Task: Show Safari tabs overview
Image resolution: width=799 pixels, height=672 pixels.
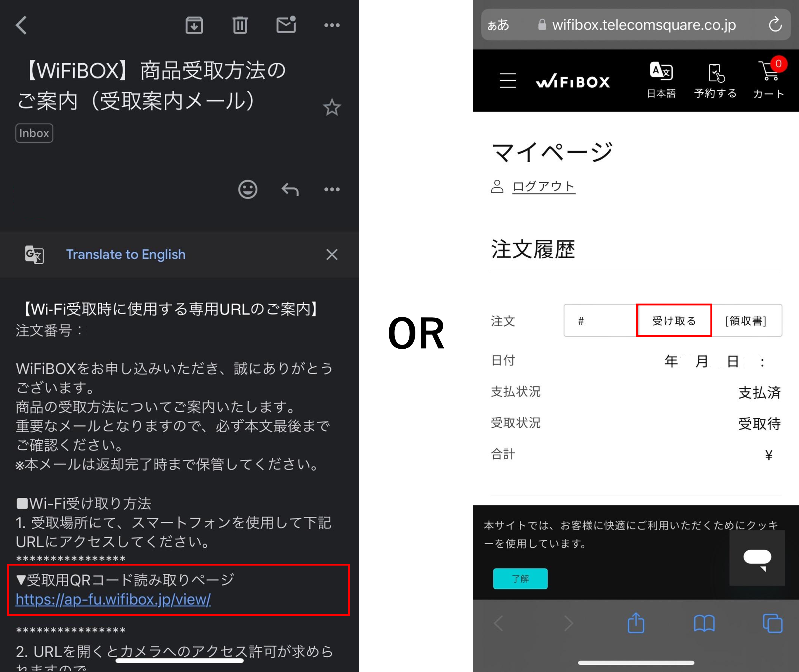Action: [x=773, y=623]
